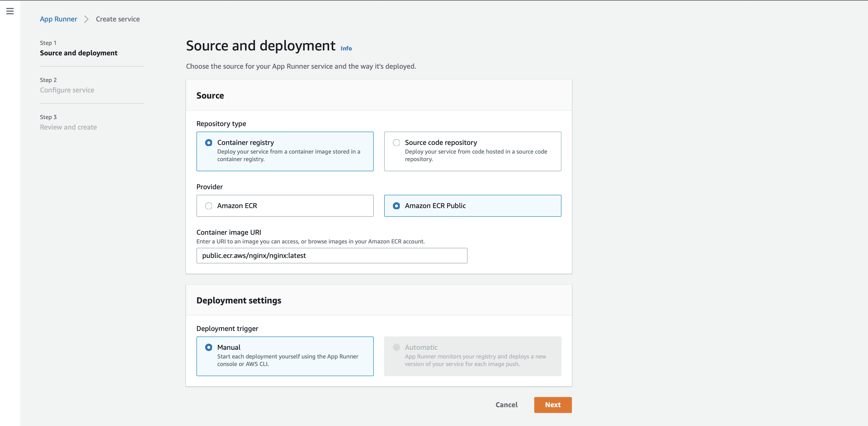Click the Container image URI label

(229, 232)
